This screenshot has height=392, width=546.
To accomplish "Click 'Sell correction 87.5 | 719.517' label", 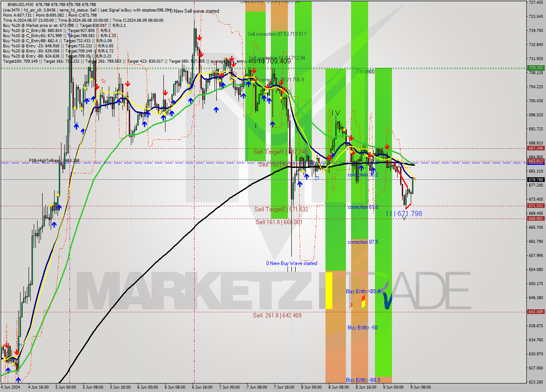I will coord(277,34).
